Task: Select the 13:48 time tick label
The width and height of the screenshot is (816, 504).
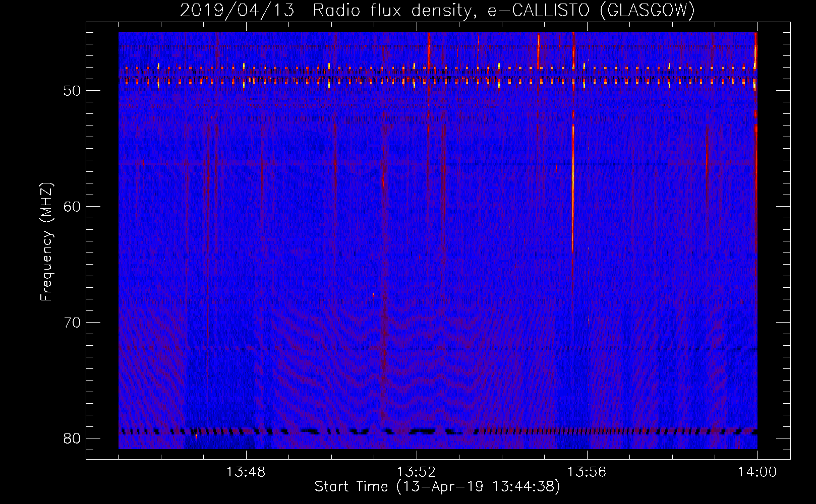Action: (x=246, y=472)
